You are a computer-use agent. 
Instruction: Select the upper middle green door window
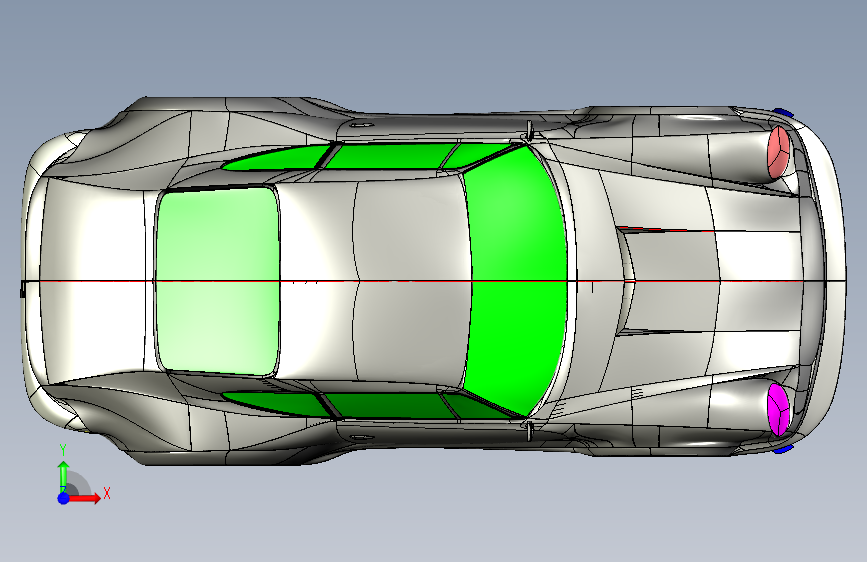(x=390, y=155)
